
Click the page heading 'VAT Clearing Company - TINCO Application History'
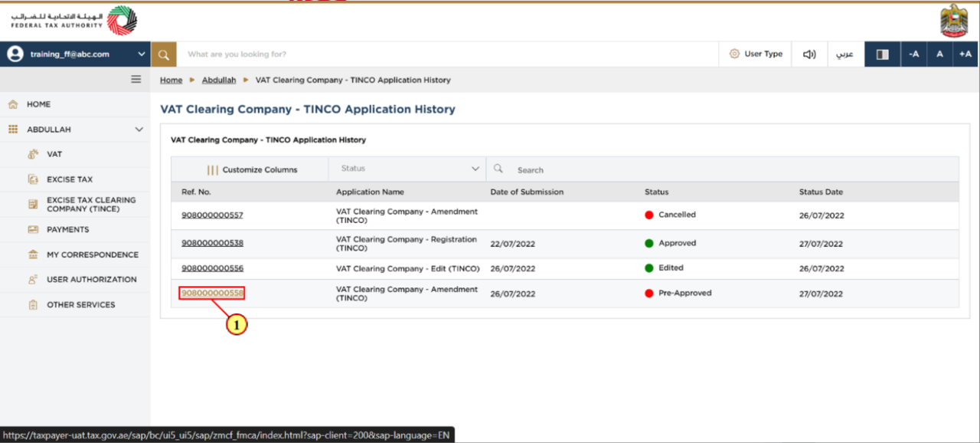(308, 110)
